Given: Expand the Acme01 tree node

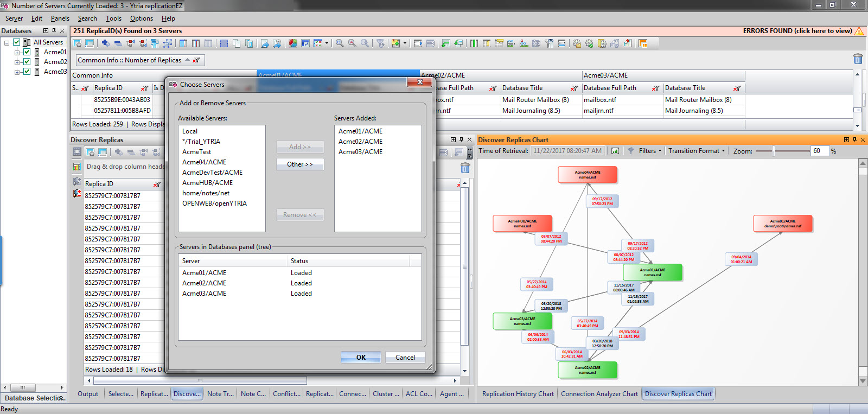Looking at the screenshot, I should [x=17, y=53].
